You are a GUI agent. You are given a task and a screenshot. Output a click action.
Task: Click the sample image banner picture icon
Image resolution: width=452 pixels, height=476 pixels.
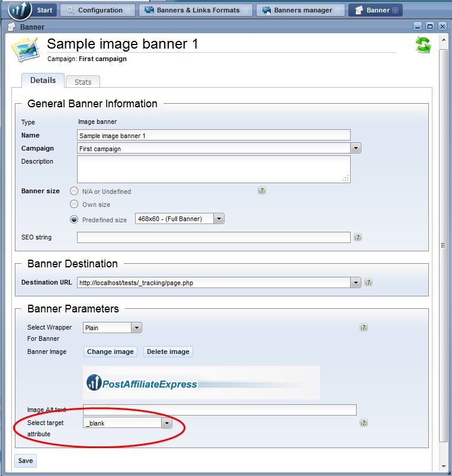pos(26,49)
